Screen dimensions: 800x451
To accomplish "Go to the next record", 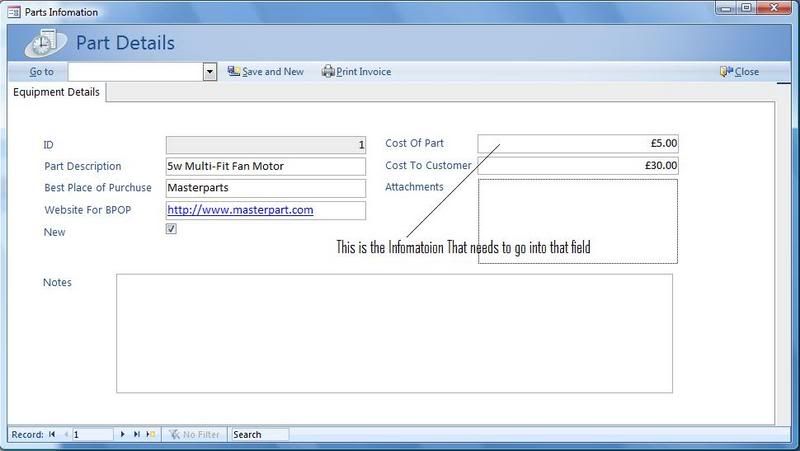I will point(123,435).
